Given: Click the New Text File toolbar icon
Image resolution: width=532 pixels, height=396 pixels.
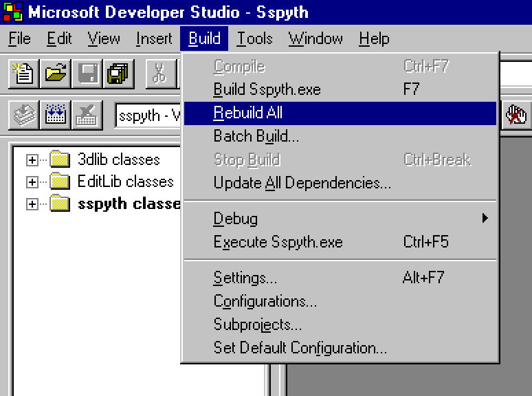Looking at the screenshot, I should pos(23,74).
